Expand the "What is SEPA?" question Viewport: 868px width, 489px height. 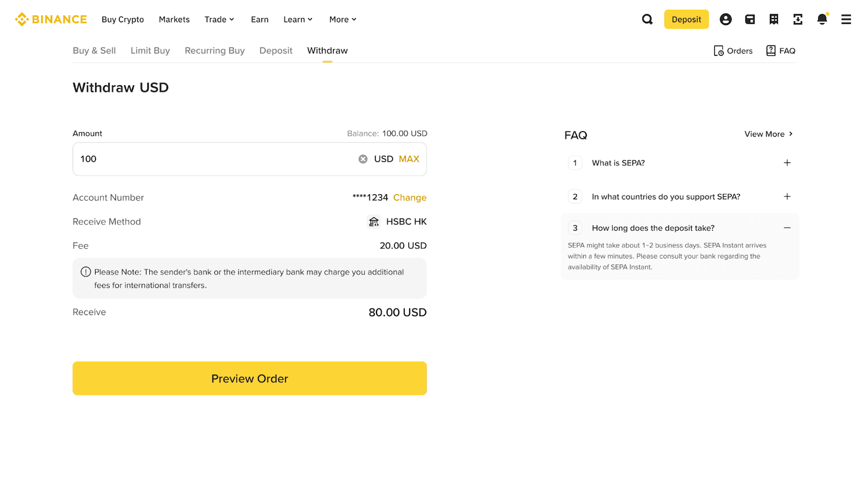(787, 163)
